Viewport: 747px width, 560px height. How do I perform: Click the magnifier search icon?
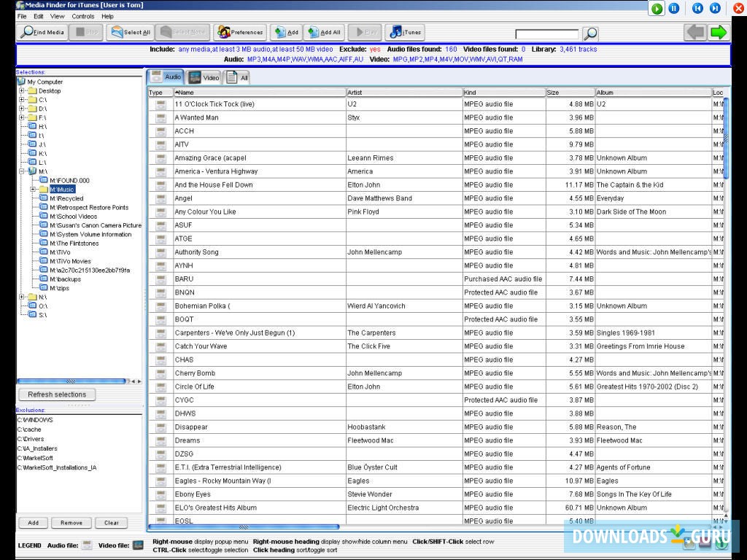(590, 34)
